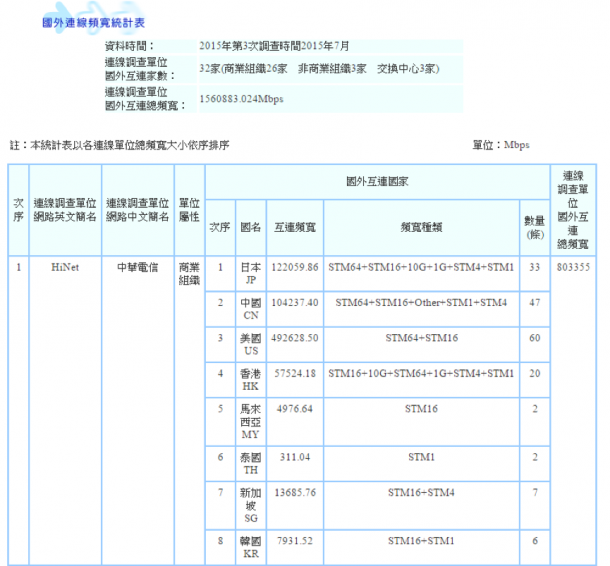Select the 美國 US country cell

coord(251,345)
